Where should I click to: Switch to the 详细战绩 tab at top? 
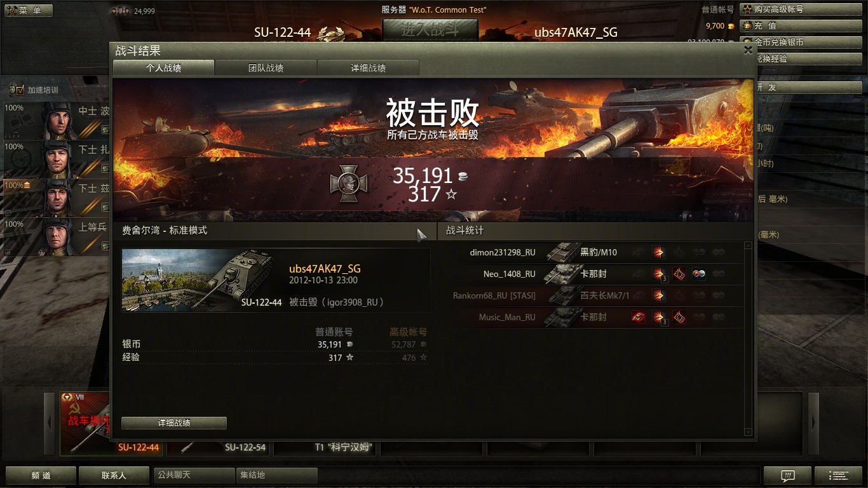(x=368, y=68)
